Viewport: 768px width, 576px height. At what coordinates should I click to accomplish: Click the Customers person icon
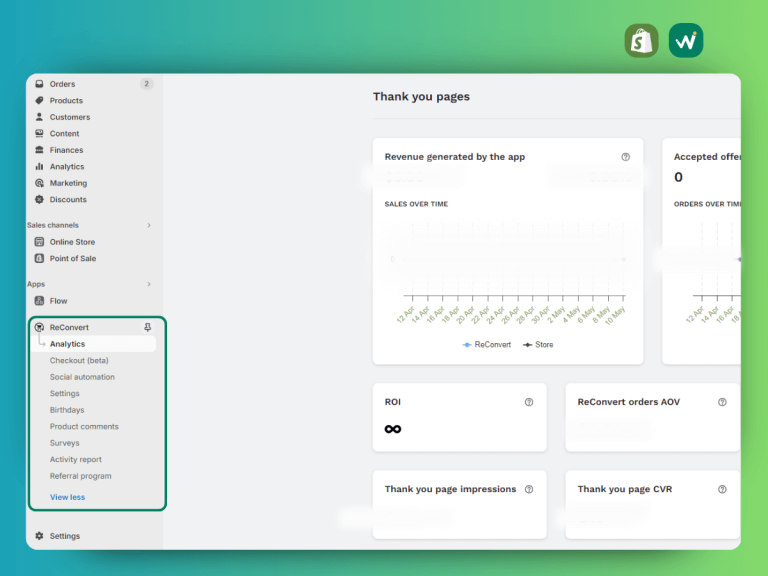click(39, 117)
